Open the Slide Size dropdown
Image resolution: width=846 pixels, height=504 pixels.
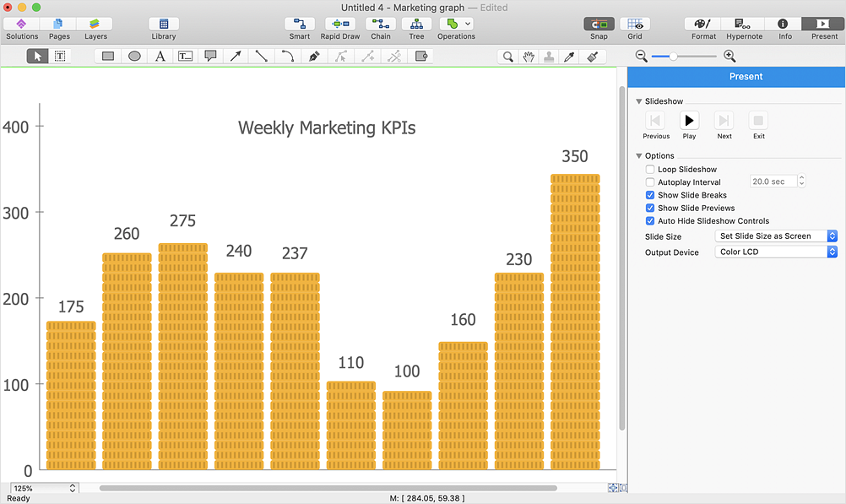point(775,236)
